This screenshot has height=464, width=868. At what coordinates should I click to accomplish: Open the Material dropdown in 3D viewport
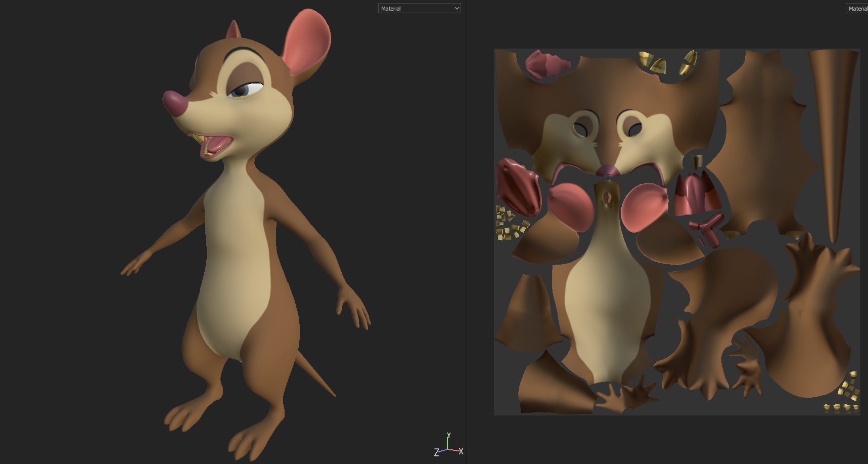pyautogui.click(x=419, y=9)
